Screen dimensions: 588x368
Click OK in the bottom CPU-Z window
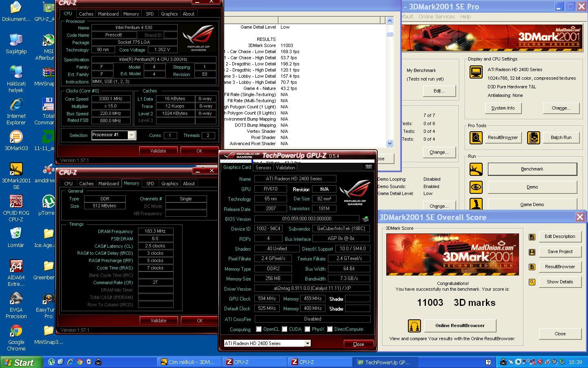click(200, 321)
